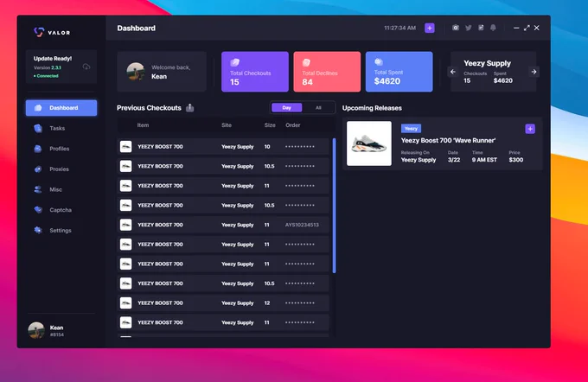The image size is (588, 382).
Task: Export previous checkouts via share icon
Action: pyautogui.click(x=190, y=108)
